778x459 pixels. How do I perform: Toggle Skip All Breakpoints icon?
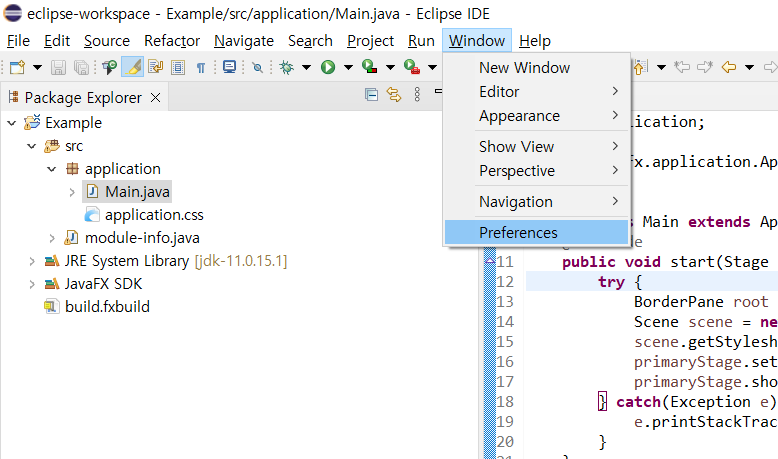point(258,67)
